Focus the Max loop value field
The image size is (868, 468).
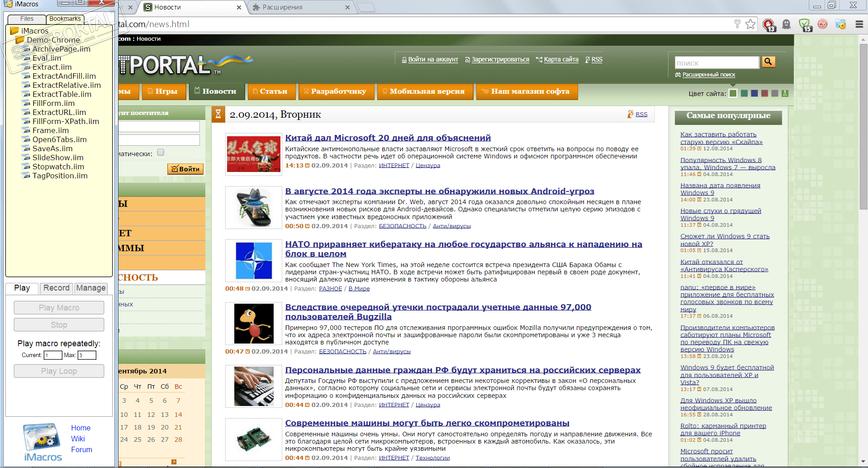click(x=87, y=355)
